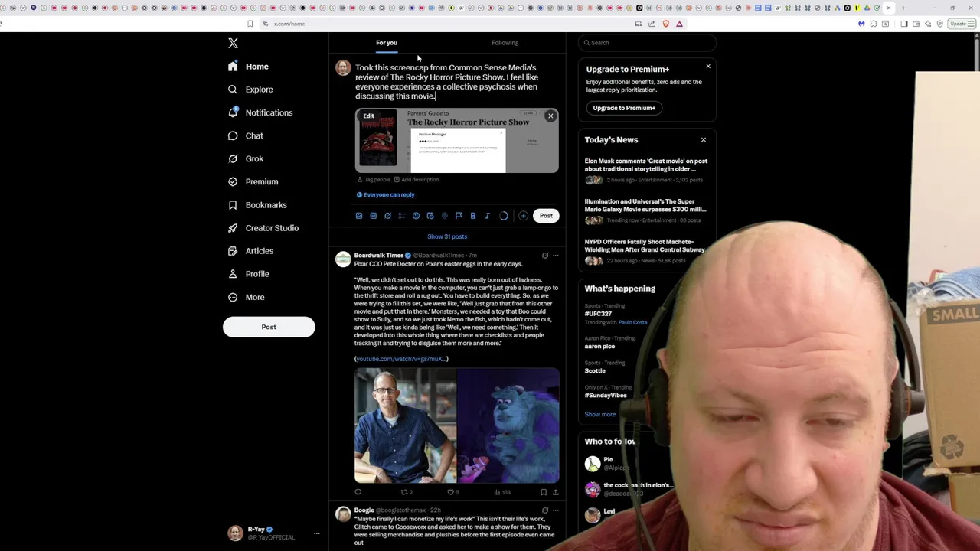The width and height of the screenshot is (980, 551).
Task: Click Show 31 posts
Action: click(x=447, y=236)
